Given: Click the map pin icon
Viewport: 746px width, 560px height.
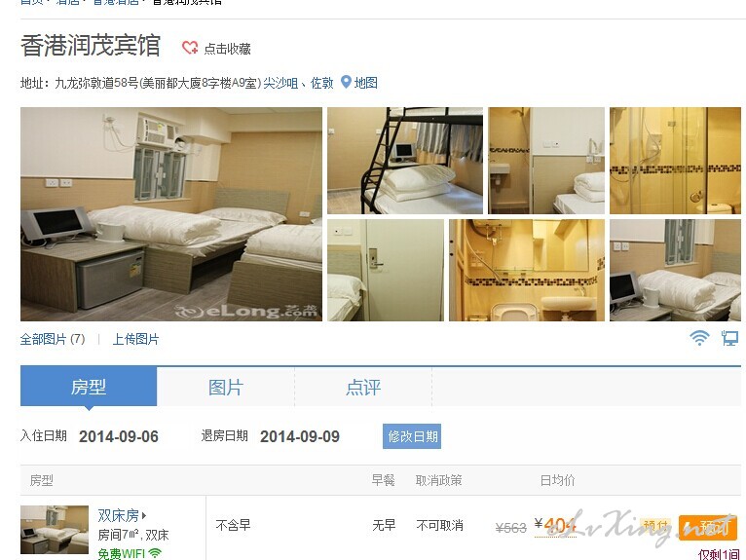Looking at the screenshot, I should click(x=346, y=83).
